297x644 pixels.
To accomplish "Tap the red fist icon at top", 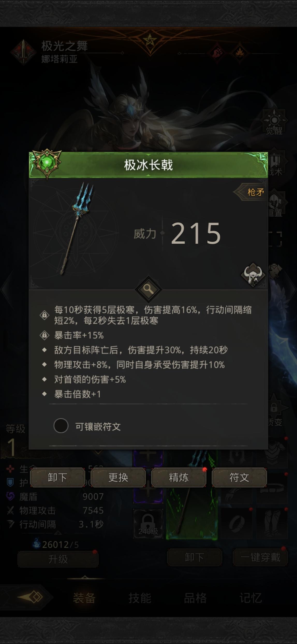I will click(x=217, y=53).
